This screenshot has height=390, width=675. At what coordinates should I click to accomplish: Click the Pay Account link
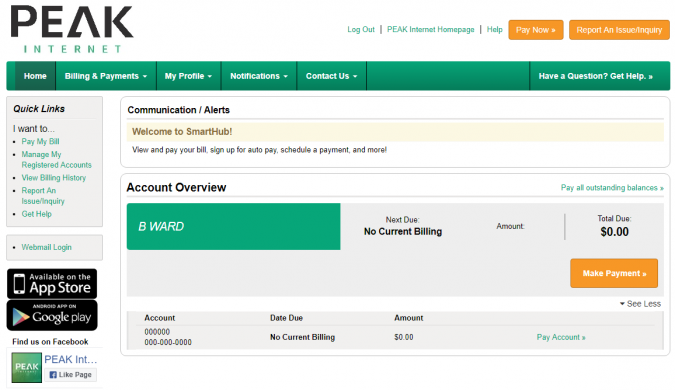[561, 337]
